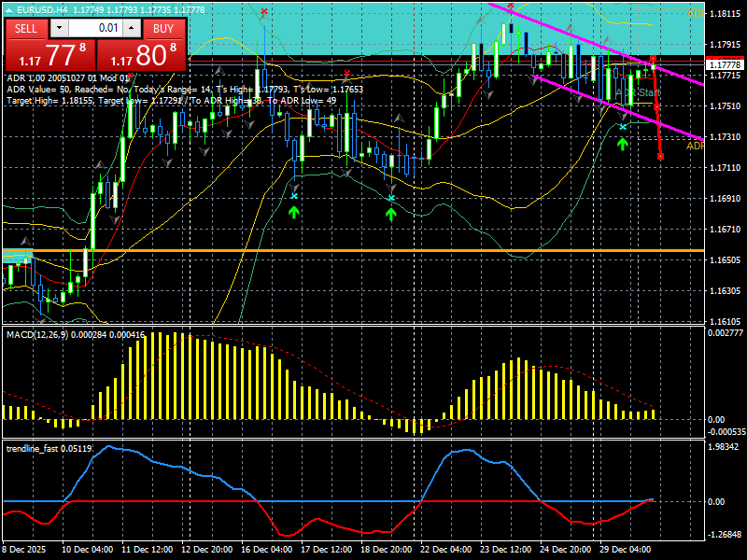Click trendline scale value -1.26848
This screenshot has height=560, width=747.
pyautogui.click(x=725, y=534)
